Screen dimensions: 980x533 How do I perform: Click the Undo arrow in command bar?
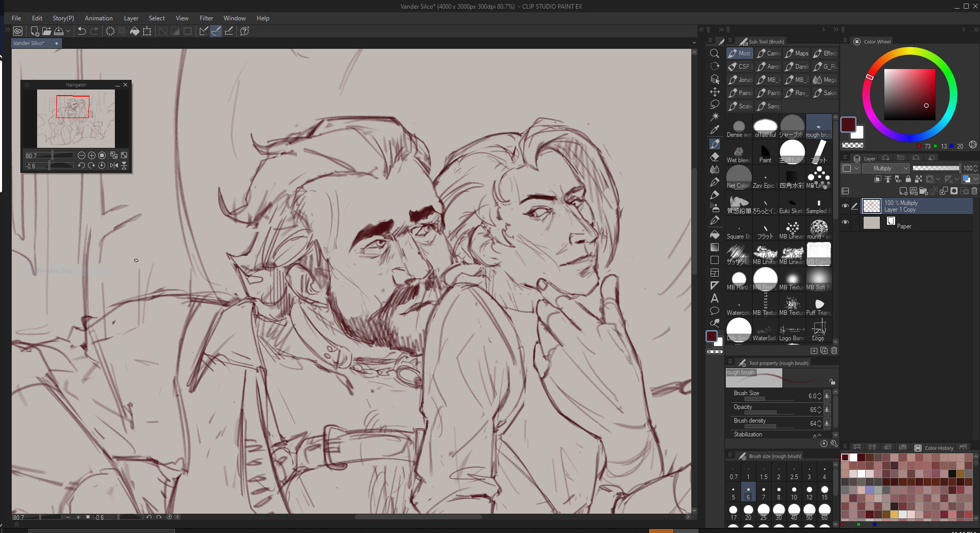pyautogui.click(x=81, y=31)
